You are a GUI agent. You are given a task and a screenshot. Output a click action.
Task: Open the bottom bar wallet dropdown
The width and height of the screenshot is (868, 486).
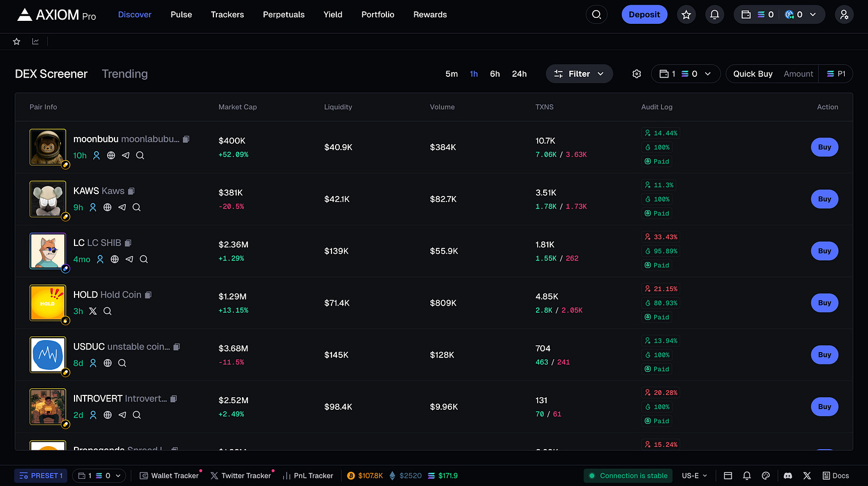click(100, 476)
